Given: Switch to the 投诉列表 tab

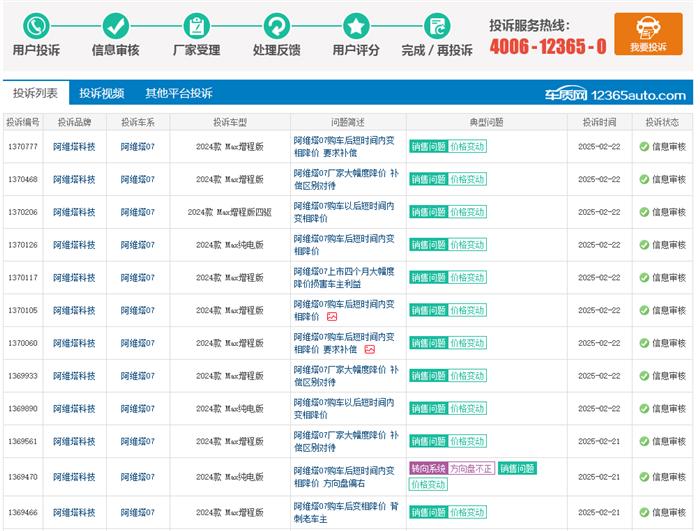Looking at the screenshot, I should click(x=36, y=93).
